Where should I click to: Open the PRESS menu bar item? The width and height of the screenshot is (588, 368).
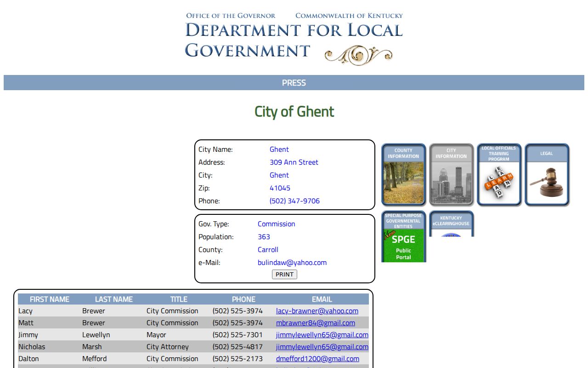click(x=294, y=83)
